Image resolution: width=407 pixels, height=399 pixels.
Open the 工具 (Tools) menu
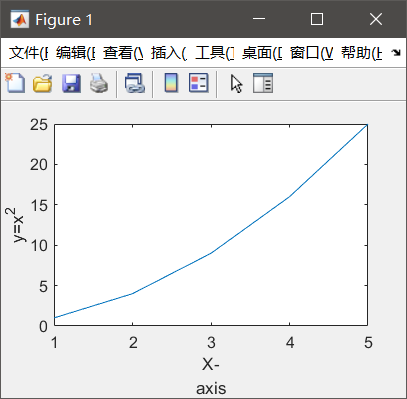pyautogui.click(x=215, y=53)
